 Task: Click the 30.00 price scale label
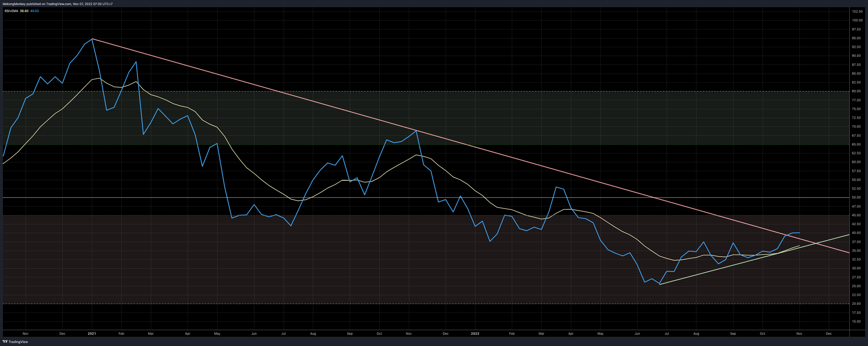tap(856, 268)
